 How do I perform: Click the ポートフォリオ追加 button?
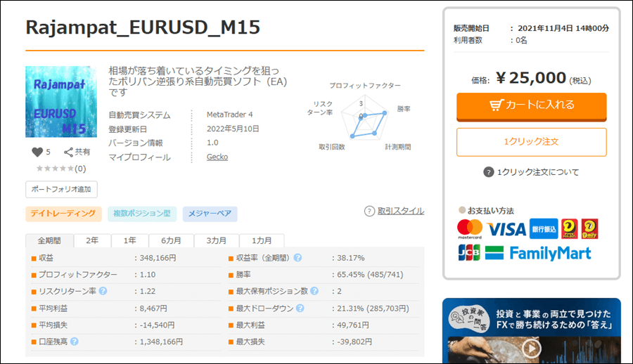tap(62, 190)
